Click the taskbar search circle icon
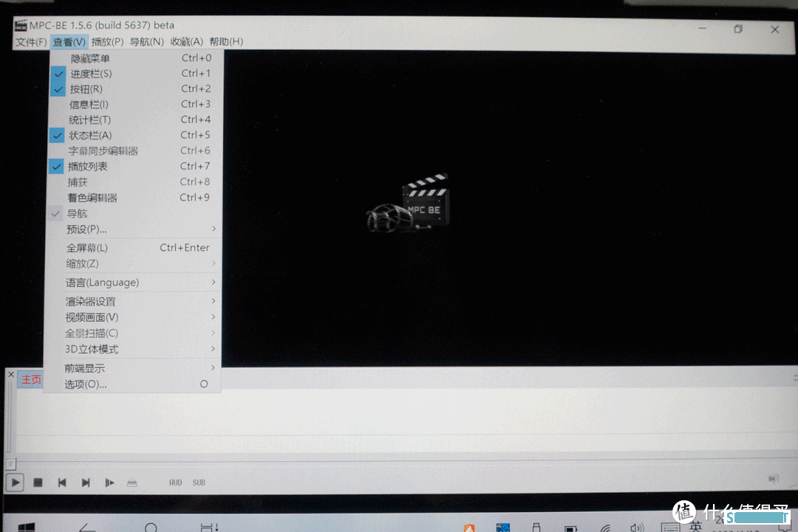This screenshot has height=532, width=798. click(x=151, y=528)
